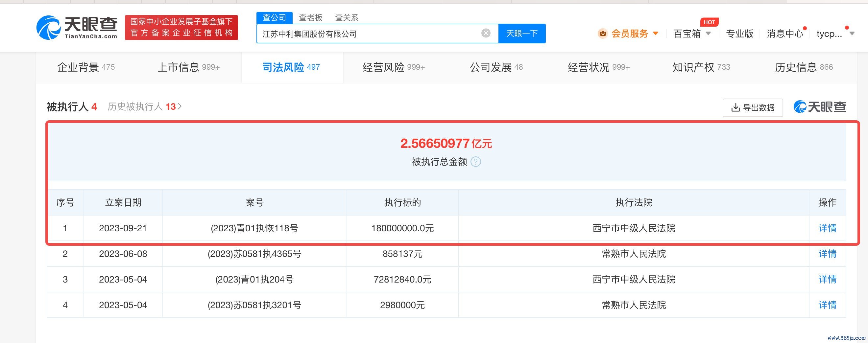This screenshot has height=343, width=868.
Task: Open 详情 for case 苏0581执4365号
Action: [x=827, y=254]
